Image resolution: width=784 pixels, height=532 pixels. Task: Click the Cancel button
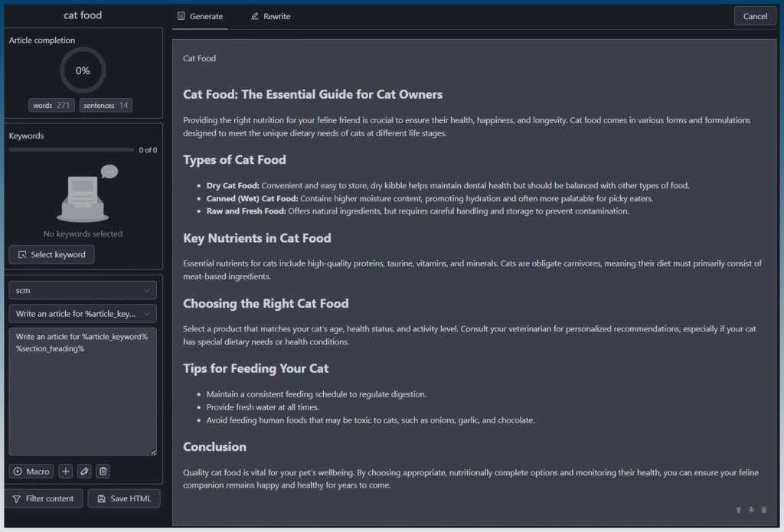coord(755,17)
